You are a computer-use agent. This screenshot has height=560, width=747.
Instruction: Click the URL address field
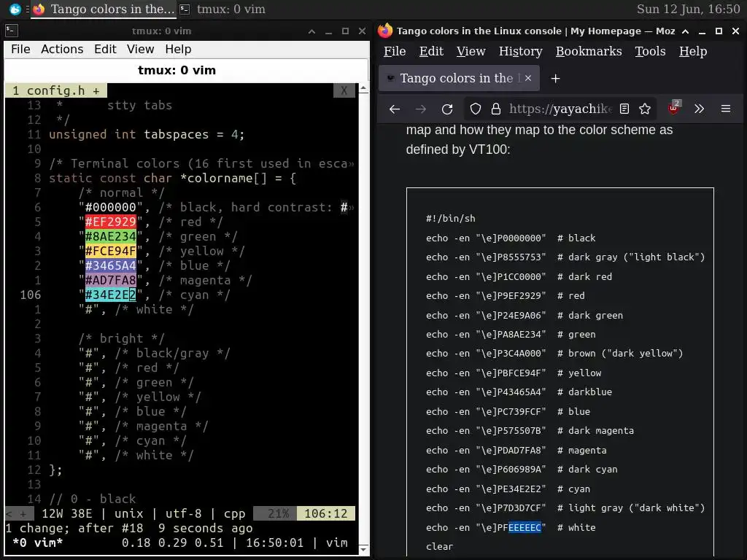click(561, 109)
